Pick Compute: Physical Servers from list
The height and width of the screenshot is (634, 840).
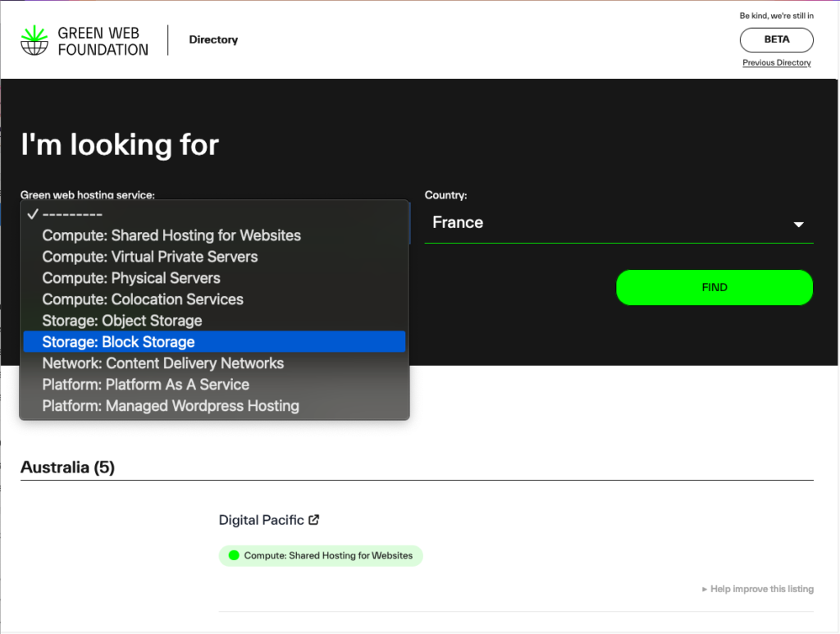click(131, 278)
